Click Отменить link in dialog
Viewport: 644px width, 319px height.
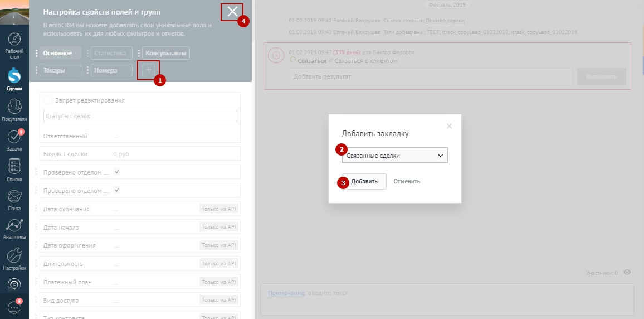coord(407,182)
